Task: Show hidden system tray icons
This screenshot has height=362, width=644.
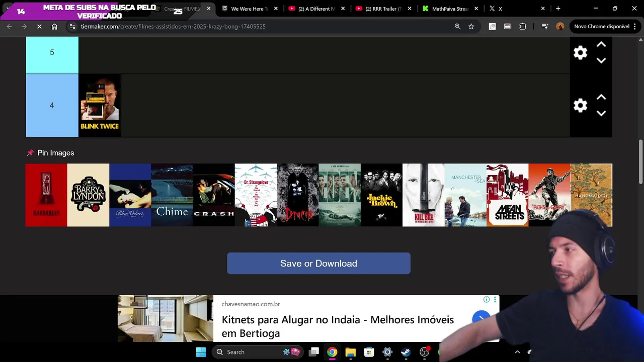Action: pyautogui.click(x=517, y=352)
